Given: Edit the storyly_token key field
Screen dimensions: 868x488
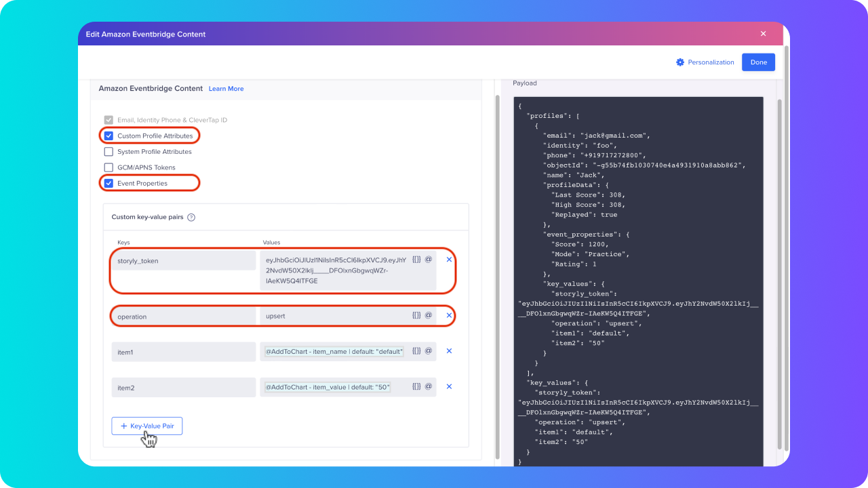Looking at the screenshot, I should coord(184,261).
